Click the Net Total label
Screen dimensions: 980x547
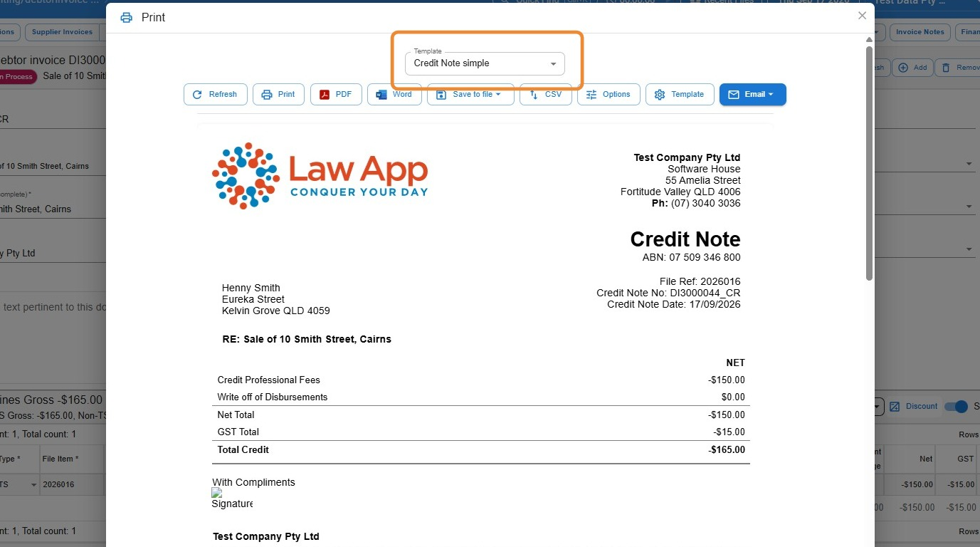tap(236, 415)
